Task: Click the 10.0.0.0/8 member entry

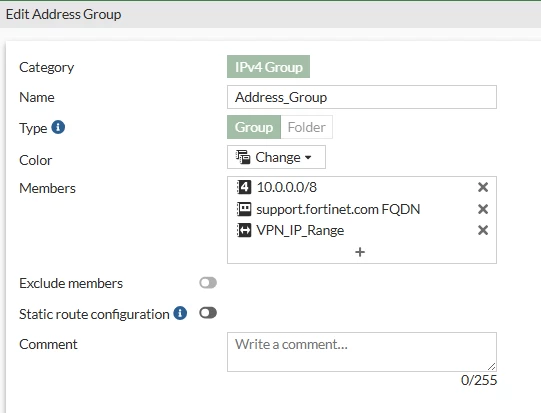Action: (287, 187)
